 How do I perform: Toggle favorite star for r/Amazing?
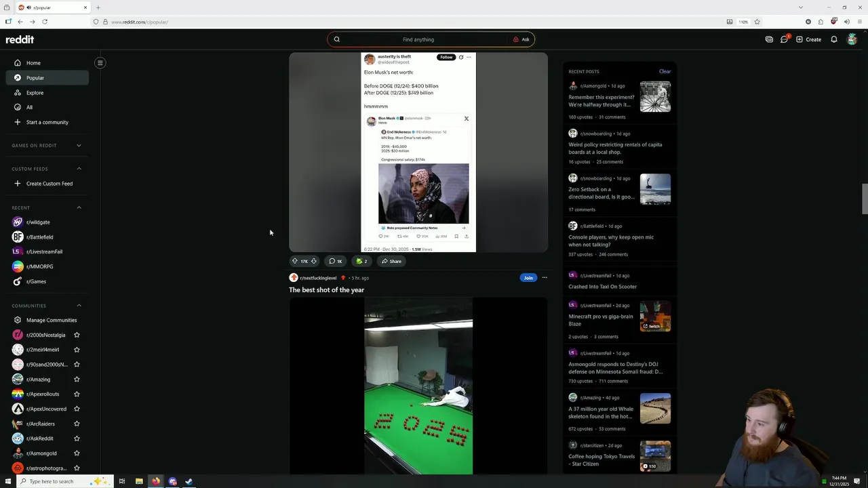[77, 380]
